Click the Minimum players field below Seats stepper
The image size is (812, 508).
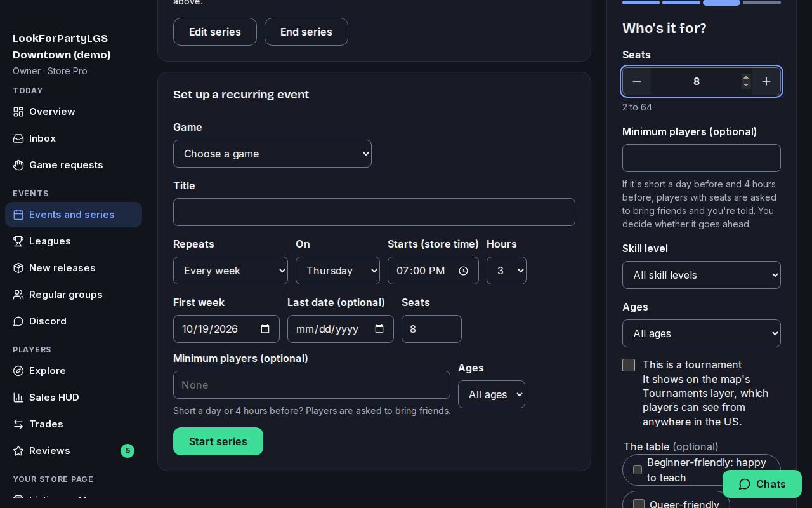702,158
